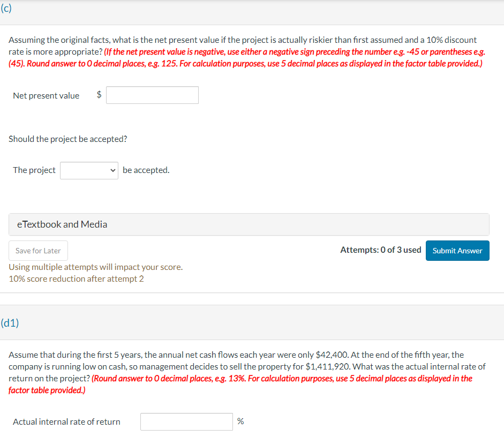Open eTextbook and Media resources
The width and height of the screenshot is (504, 437).
pos(61,224)
